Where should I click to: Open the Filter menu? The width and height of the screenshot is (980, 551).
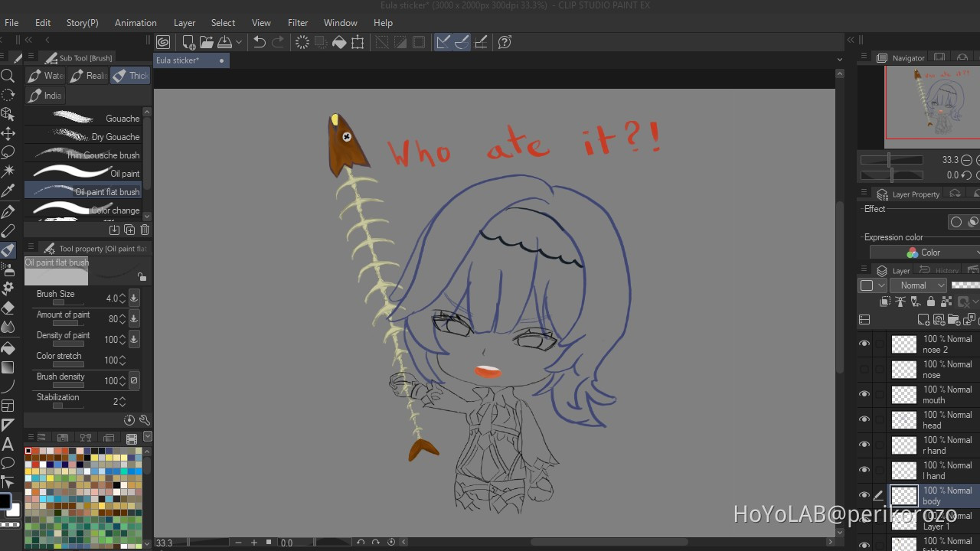[x=298, y=23]
